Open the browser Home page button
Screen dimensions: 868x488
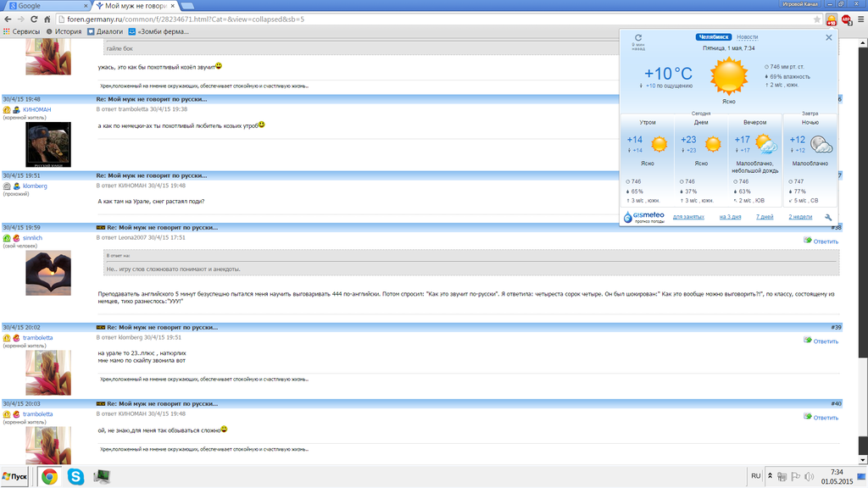(47, 19)
